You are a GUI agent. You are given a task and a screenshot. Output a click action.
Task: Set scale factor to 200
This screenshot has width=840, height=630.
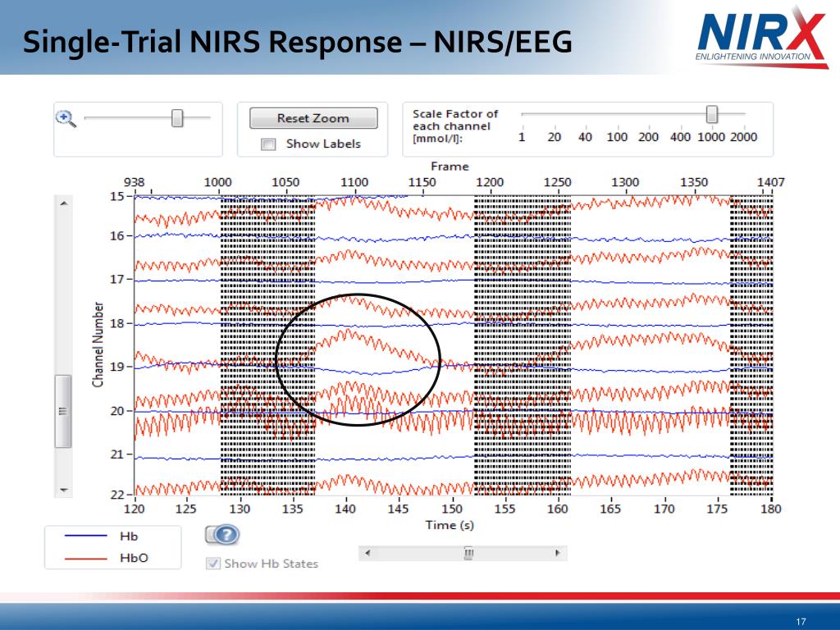pos(648,137)
